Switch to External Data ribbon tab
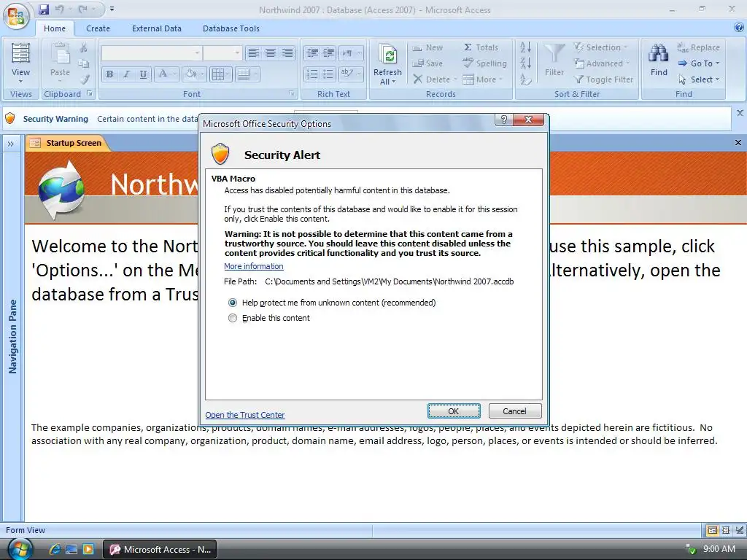The height and width of the screenshot is (560, 747). (157, 28)
